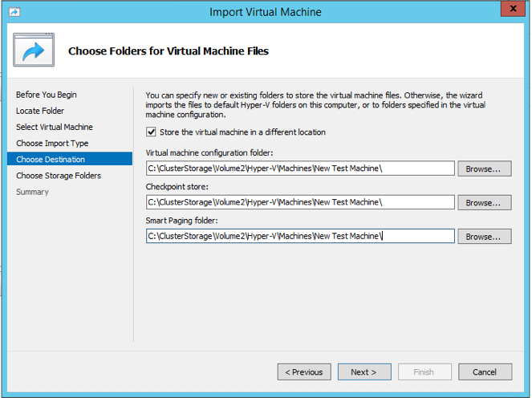The width and height of the screenshot is (532, 398).
Task: Select the Choose Destination step
Action: point(51,160)
